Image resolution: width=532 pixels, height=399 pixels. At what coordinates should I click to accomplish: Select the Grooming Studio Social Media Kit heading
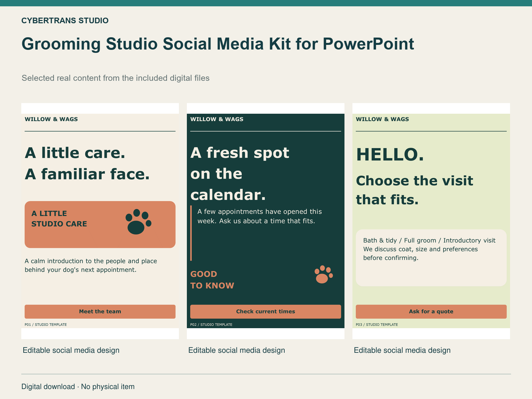tap(218, 44)
